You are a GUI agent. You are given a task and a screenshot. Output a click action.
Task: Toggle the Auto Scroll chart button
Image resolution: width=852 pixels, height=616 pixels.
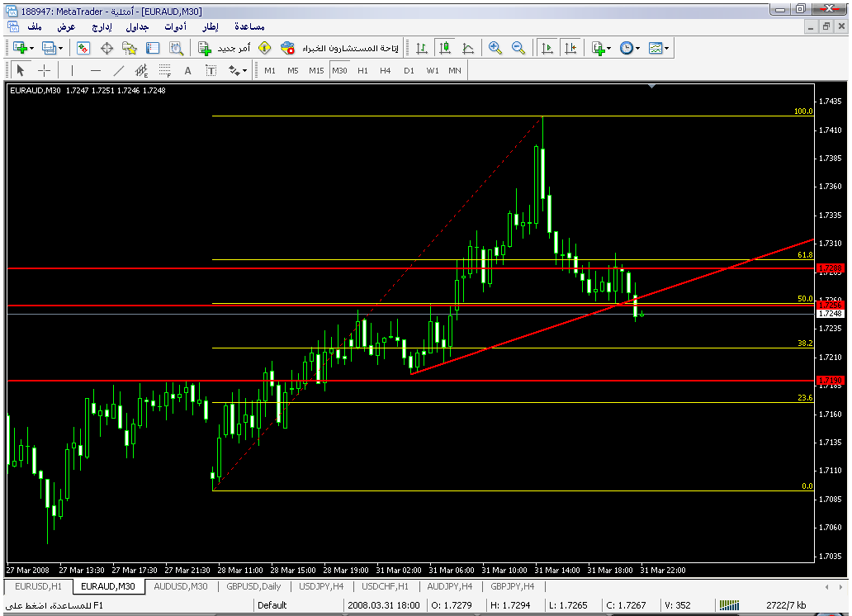[547, 49]
